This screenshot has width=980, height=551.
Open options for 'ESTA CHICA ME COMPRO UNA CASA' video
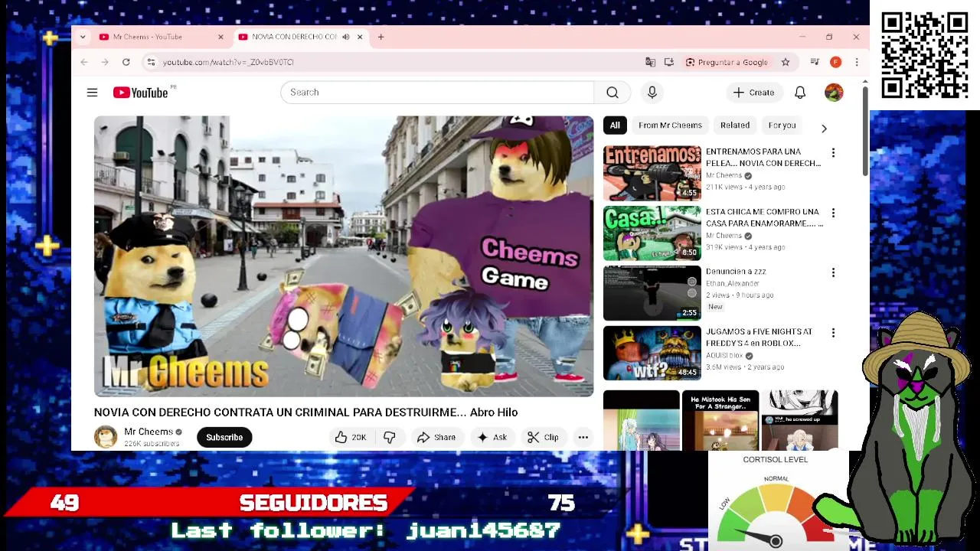833,213
